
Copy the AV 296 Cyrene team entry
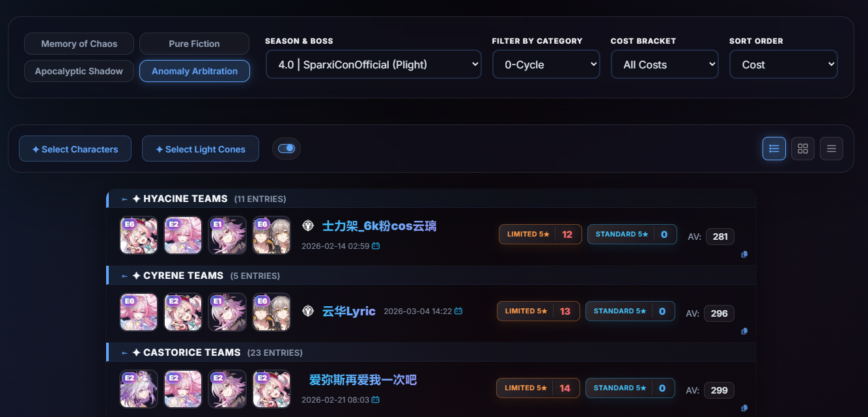(x=744, y=331)
